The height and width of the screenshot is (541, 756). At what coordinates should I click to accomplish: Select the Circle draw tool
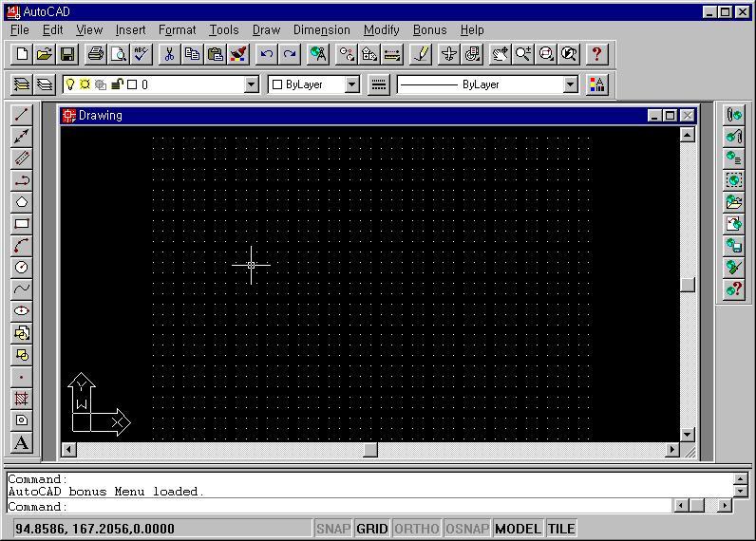[21, 268]
